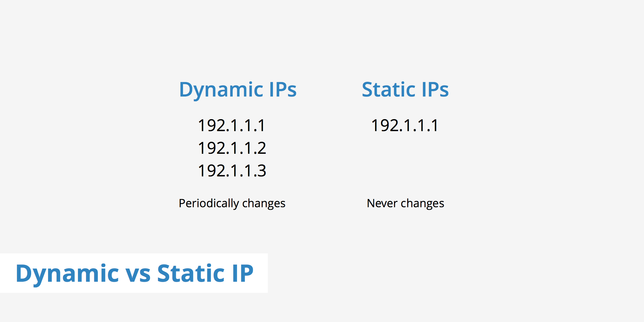Click the "Never changes" caption

405,203
